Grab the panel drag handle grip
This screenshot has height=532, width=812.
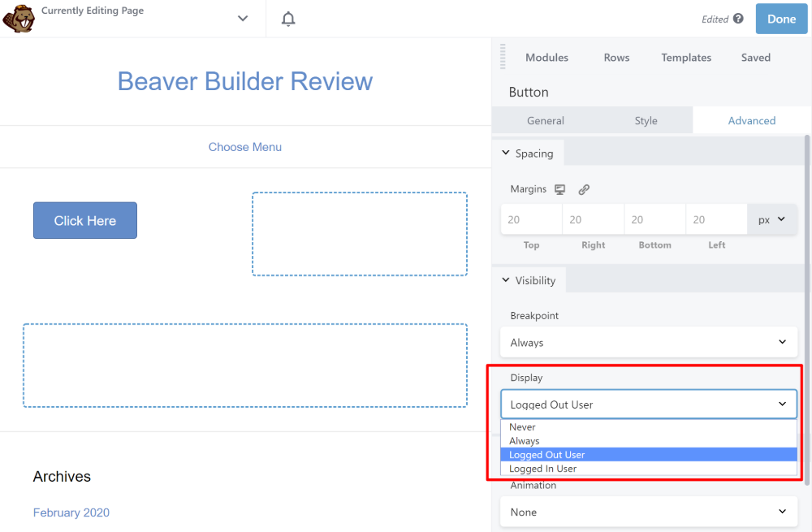coord(503,57)
